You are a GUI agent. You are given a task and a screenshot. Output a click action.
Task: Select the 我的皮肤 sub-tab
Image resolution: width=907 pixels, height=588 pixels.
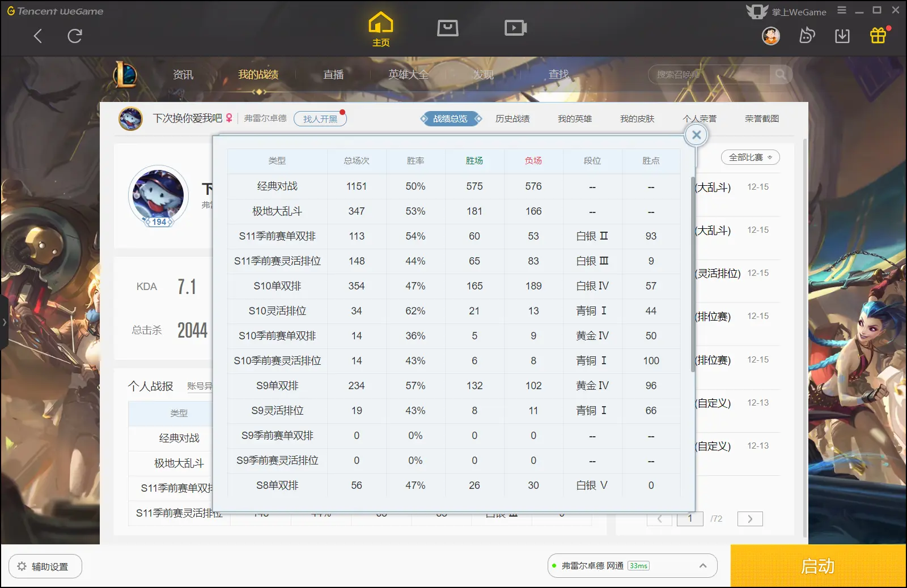(x=637, y=119)
